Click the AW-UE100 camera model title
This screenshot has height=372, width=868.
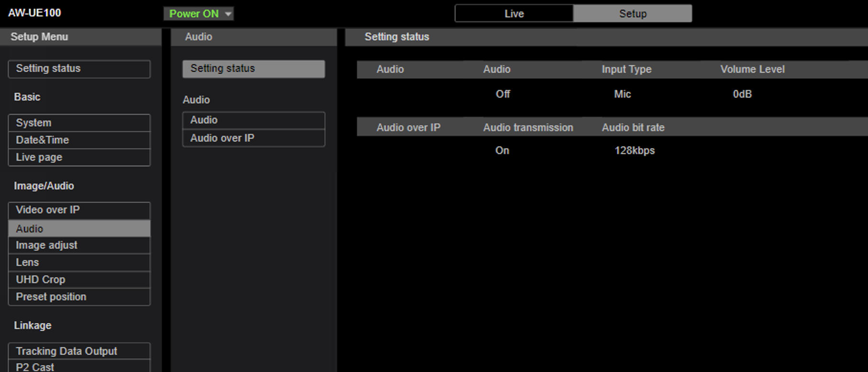coord(34,13)
